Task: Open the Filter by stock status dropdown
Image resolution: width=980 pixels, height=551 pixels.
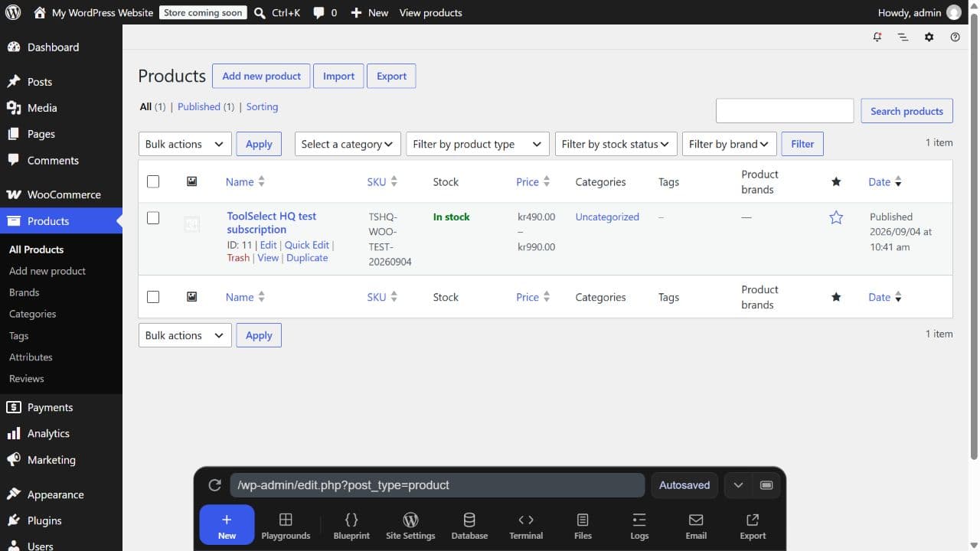Action: (x=616, y=144)
